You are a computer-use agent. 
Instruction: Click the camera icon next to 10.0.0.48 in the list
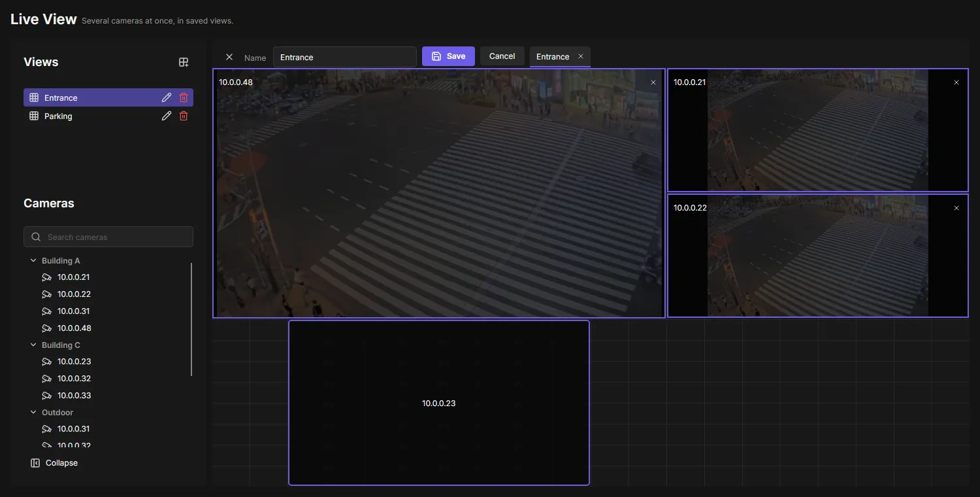click(46, 328)
